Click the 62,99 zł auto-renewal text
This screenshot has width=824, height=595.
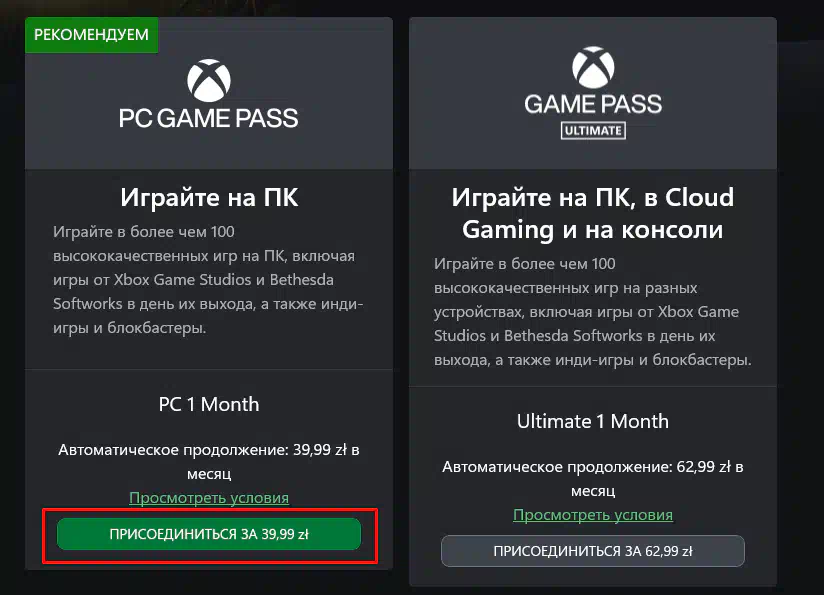[593, 478]
